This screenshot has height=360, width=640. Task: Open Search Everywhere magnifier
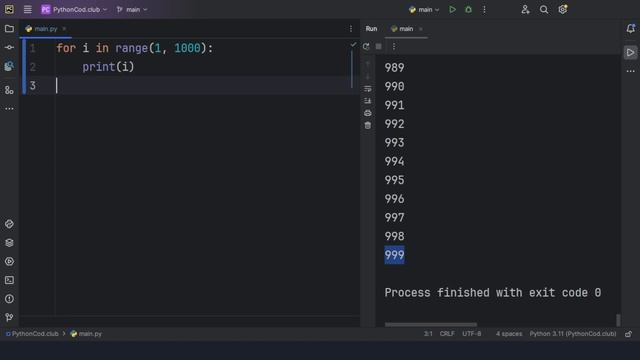544,9
